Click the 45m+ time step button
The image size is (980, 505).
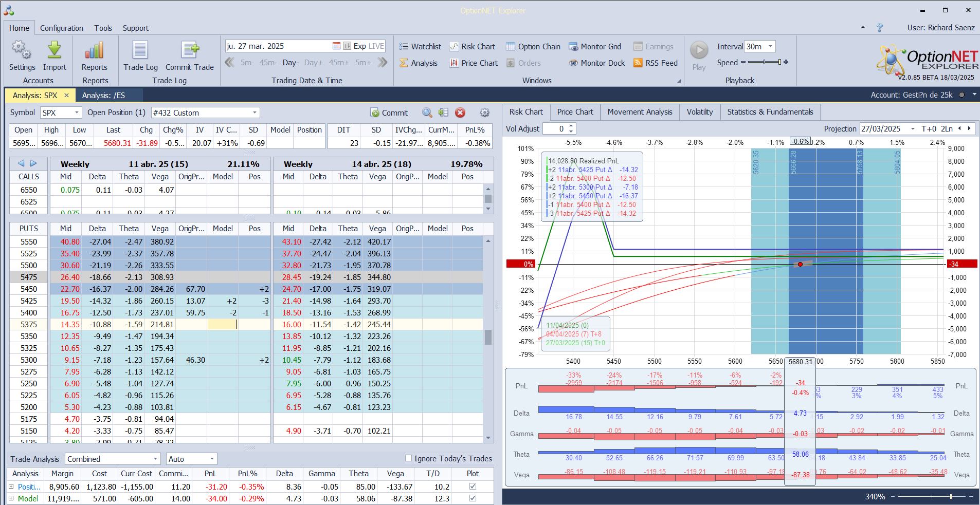339,63
